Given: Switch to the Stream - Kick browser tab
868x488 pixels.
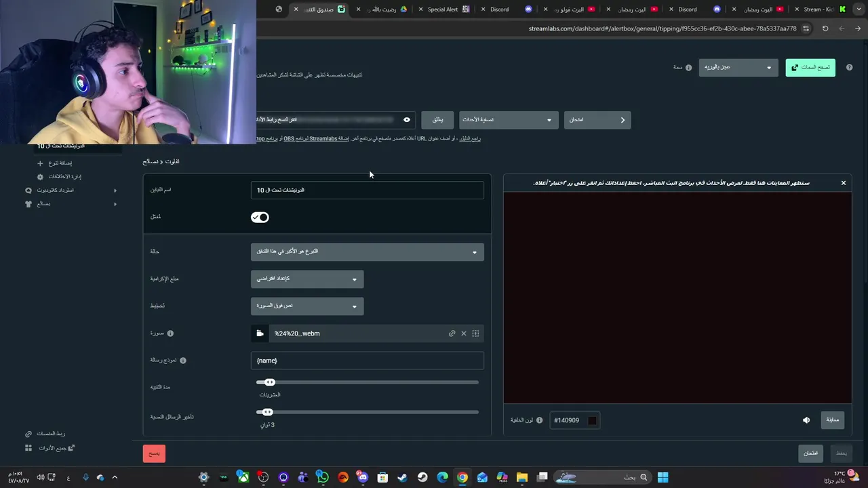Looking at the screenshot, I should coord(819,9).
